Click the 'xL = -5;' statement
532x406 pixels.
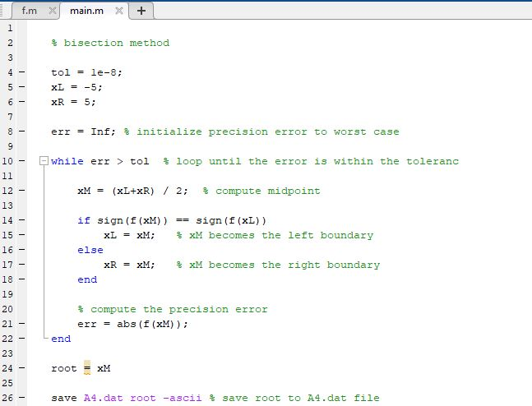click(76, 87)
